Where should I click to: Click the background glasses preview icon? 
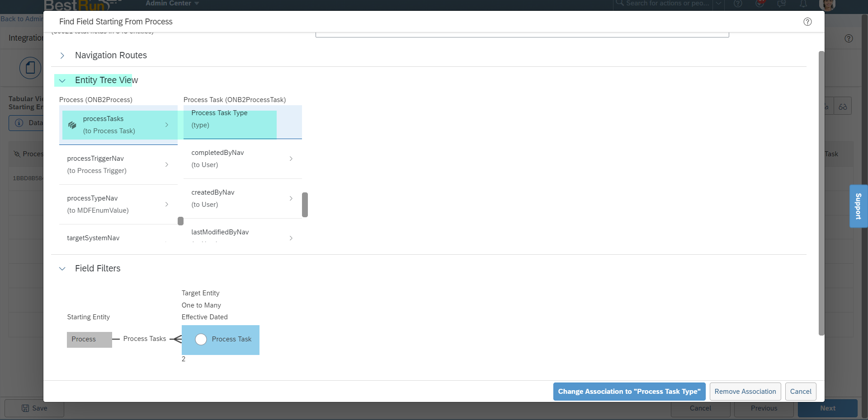pos(843,107)
